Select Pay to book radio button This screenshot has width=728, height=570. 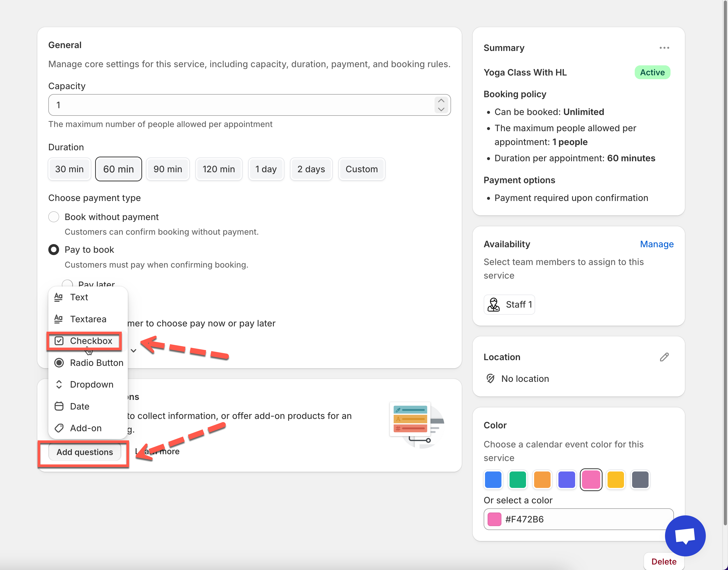pyautogui.click(x=54, y=250)
